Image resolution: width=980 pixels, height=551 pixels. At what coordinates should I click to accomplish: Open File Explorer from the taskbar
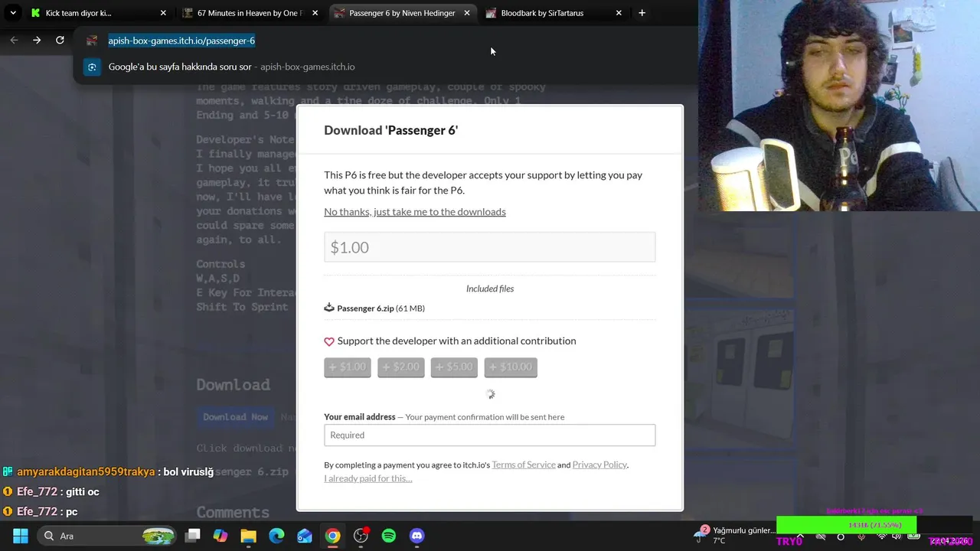248,536
